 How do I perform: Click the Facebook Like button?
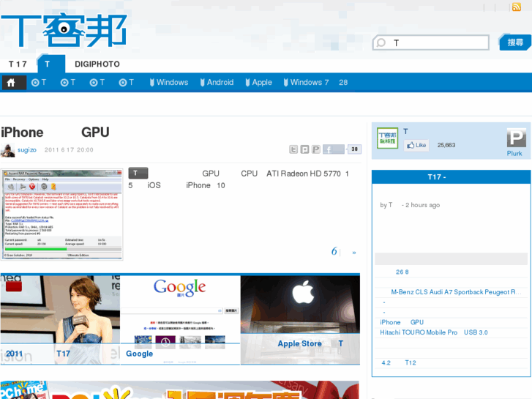416,146
